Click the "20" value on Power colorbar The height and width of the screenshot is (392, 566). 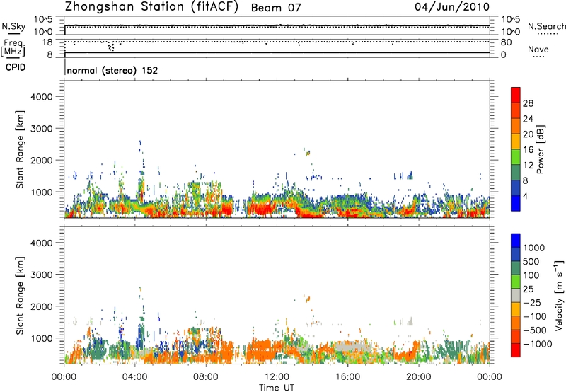click(x=528, y=134)
